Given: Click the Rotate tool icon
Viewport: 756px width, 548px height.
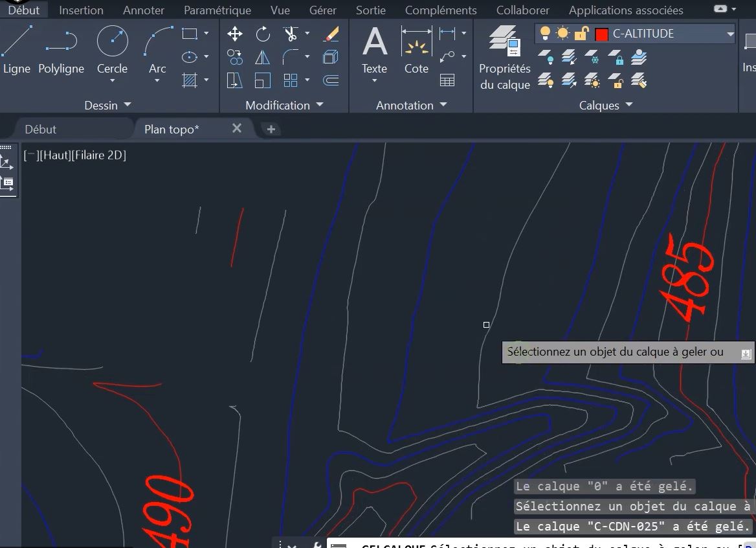Looking at the screenshot, I should point(263,34).
